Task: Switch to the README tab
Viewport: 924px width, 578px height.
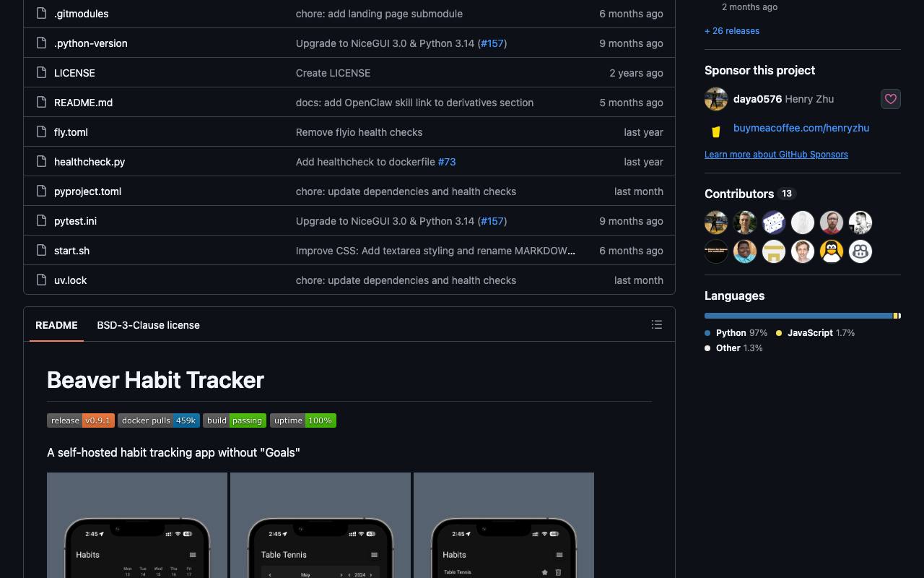Action: [56, 325]
